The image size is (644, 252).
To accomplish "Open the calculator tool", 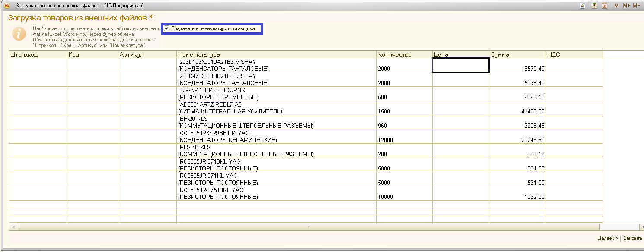I will [594, 6].
